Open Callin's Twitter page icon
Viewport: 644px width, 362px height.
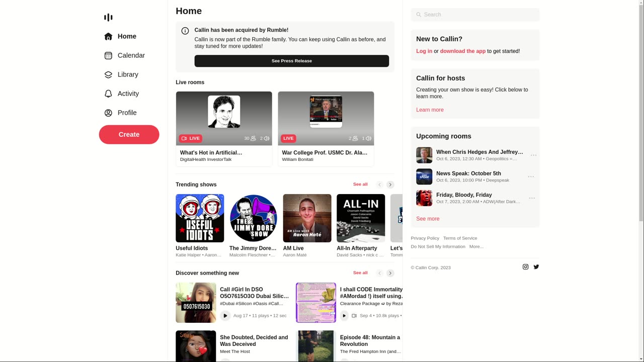536,267
